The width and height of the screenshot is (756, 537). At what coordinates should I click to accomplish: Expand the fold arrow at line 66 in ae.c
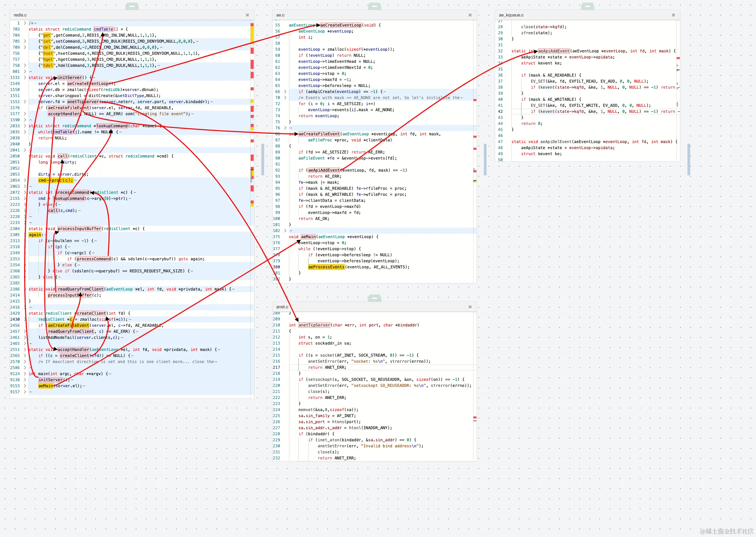pos(285,91)
